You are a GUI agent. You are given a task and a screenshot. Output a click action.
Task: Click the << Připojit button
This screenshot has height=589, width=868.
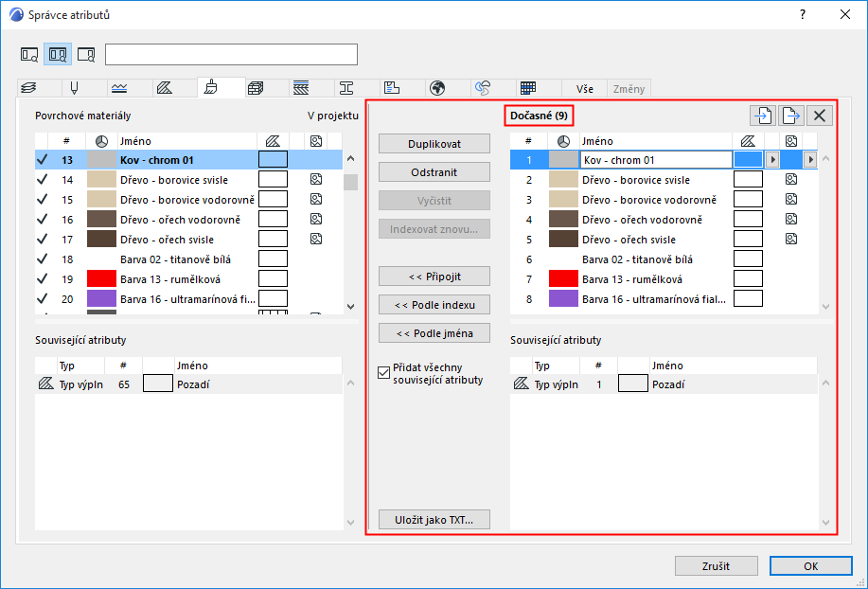pos(434,277)
